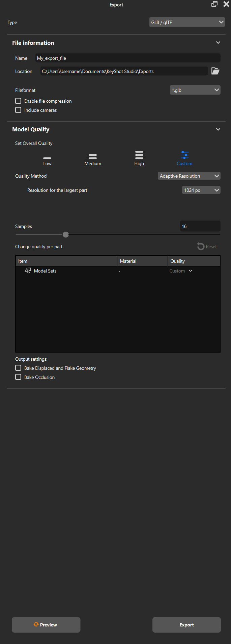Choose the High quality preset icon
This screenshot has width=231, height=644.
[x=139, y=155]
